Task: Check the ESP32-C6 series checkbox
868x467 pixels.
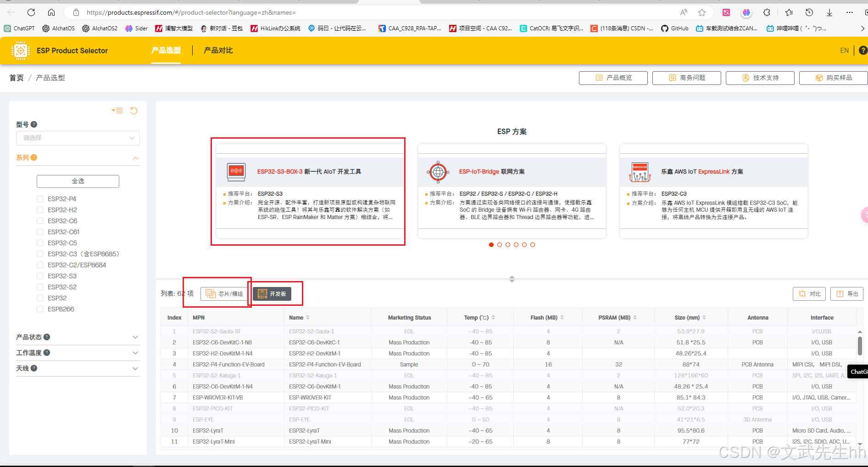Action: [x=40, y=221]
